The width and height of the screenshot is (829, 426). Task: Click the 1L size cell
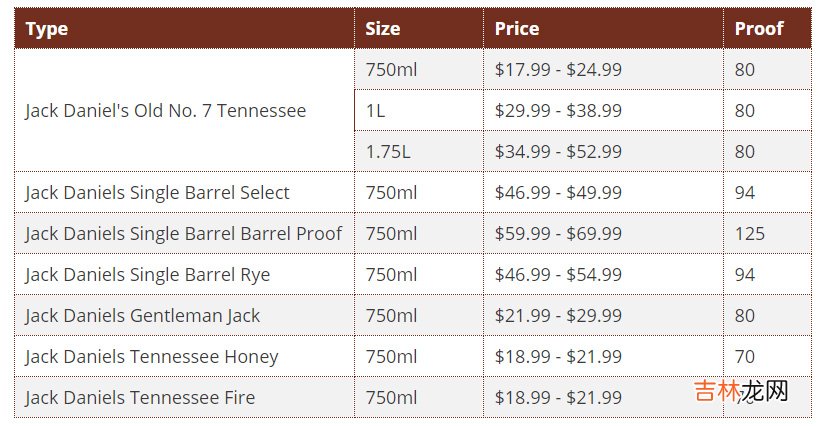(x=375, y=111)
